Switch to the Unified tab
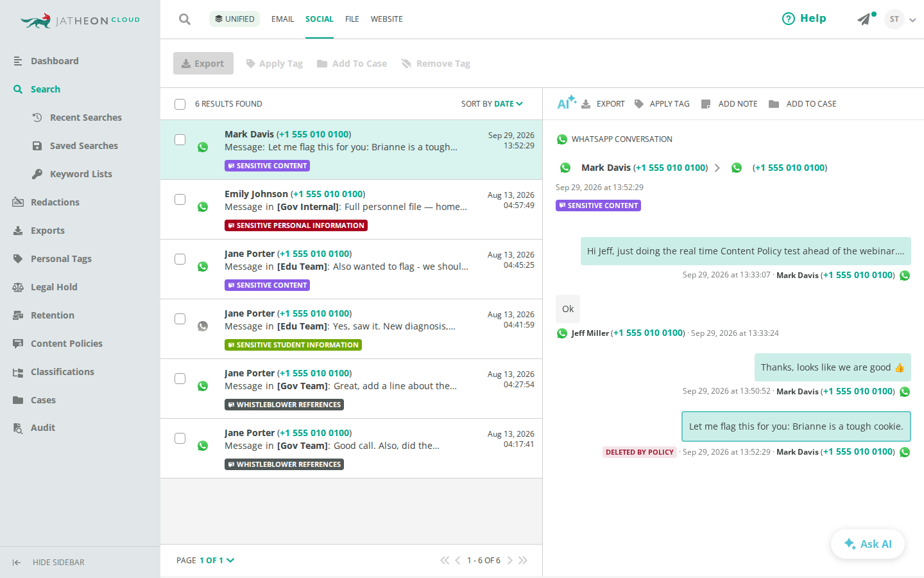924x578 pixels. (234, 19)
